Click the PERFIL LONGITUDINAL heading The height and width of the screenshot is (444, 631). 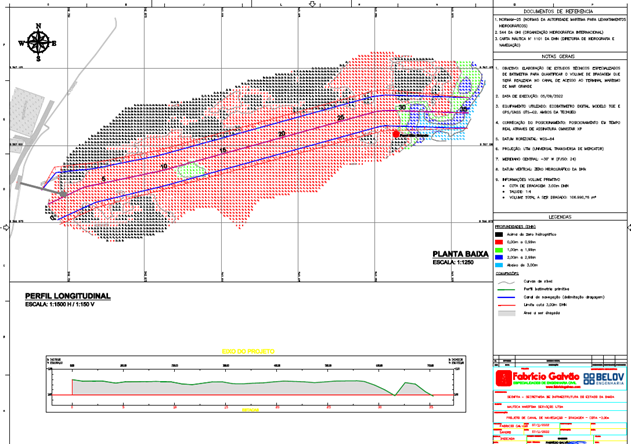click(x=67, y=296)
